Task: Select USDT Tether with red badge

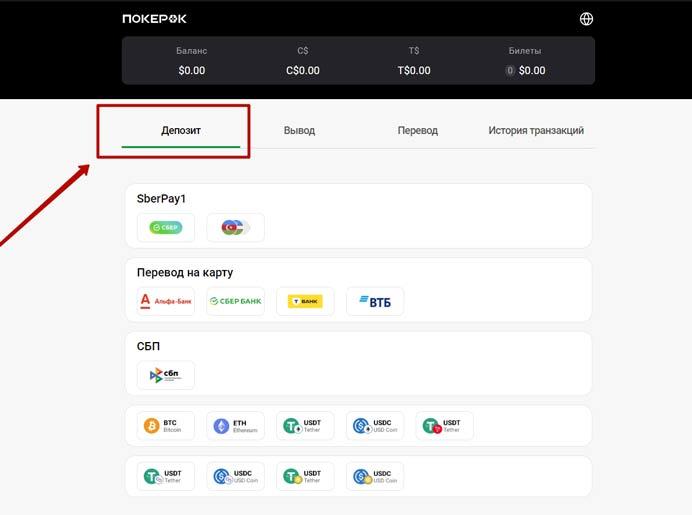Action: coord(444,426)
